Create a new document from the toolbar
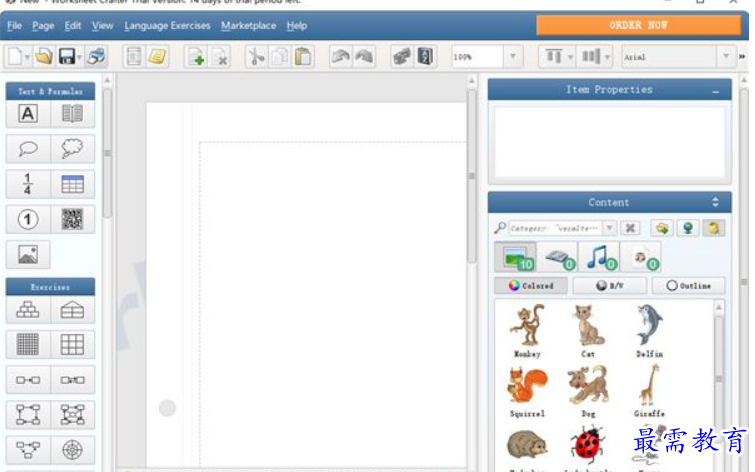This screenshot has height=472, width=755. click(x=14, y=57)
